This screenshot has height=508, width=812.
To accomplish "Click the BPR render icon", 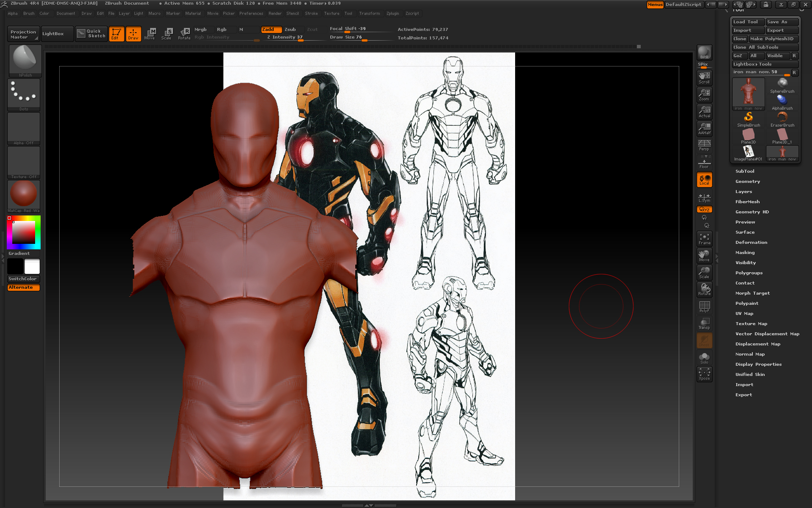I will [704, 52].
